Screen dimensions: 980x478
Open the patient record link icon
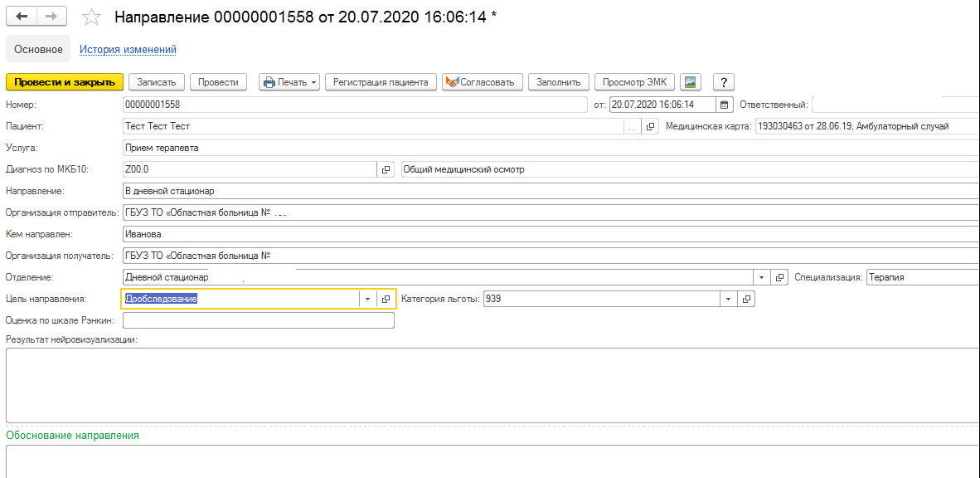coord(650,126)
